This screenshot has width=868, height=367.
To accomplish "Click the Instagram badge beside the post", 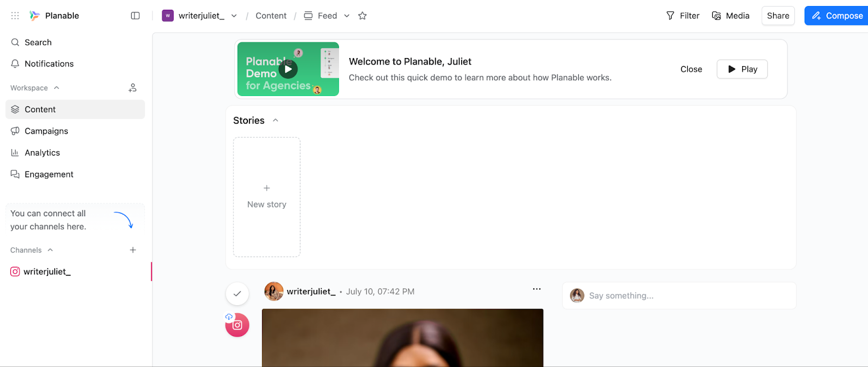I will click(x=237, y=325).
